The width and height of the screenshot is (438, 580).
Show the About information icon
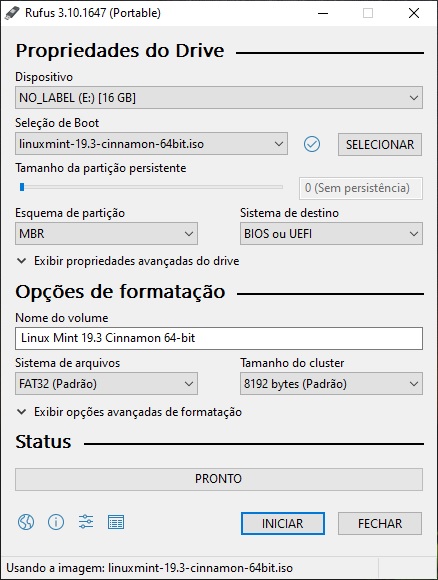56,522
